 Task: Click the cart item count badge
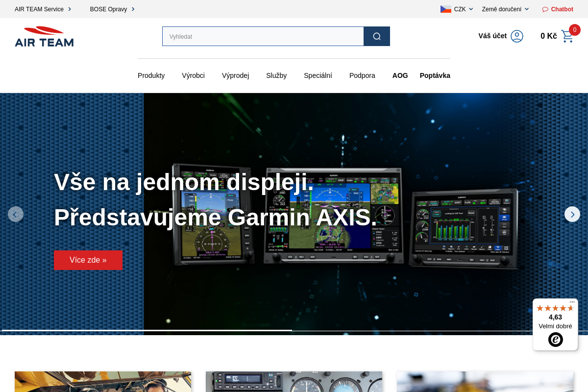575,30
